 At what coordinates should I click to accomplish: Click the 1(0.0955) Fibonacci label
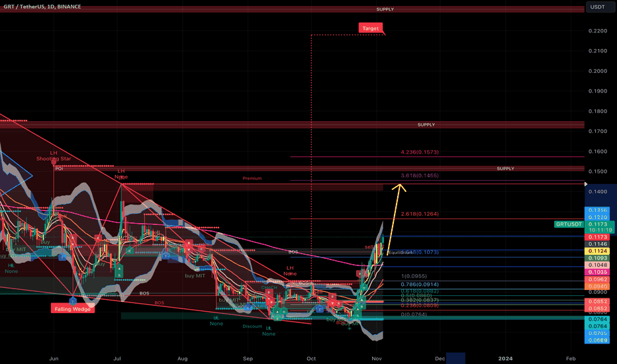click(x=414, y=276)
